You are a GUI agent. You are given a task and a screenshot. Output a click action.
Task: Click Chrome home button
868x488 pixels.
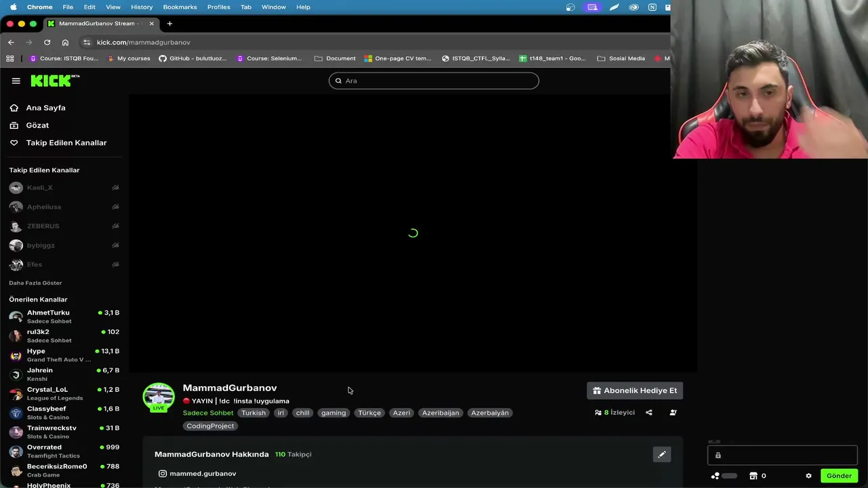[65, 42]
